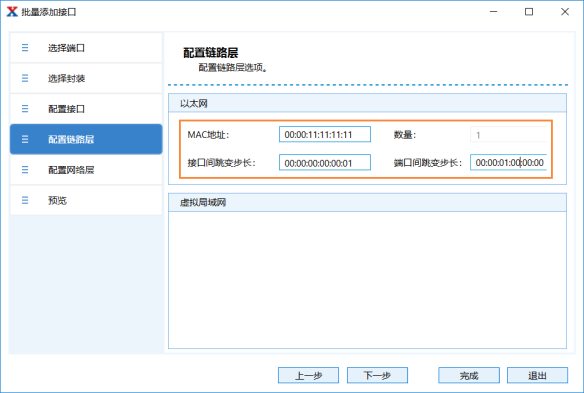Click the list icon beside 配置网络层
The image size is (584, 393).
[x=25, y=170]
